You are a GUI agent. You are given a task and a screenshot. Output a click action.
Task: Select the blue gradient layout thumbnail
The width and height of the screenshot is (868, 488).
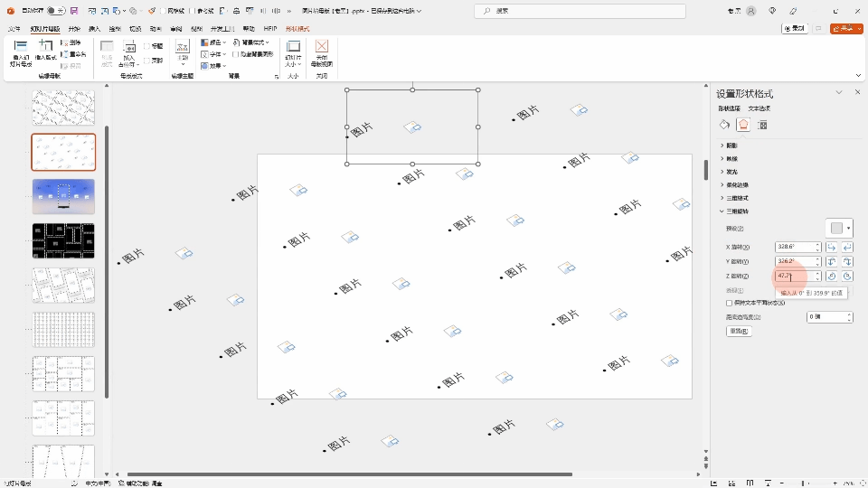(x=63, y=196)
